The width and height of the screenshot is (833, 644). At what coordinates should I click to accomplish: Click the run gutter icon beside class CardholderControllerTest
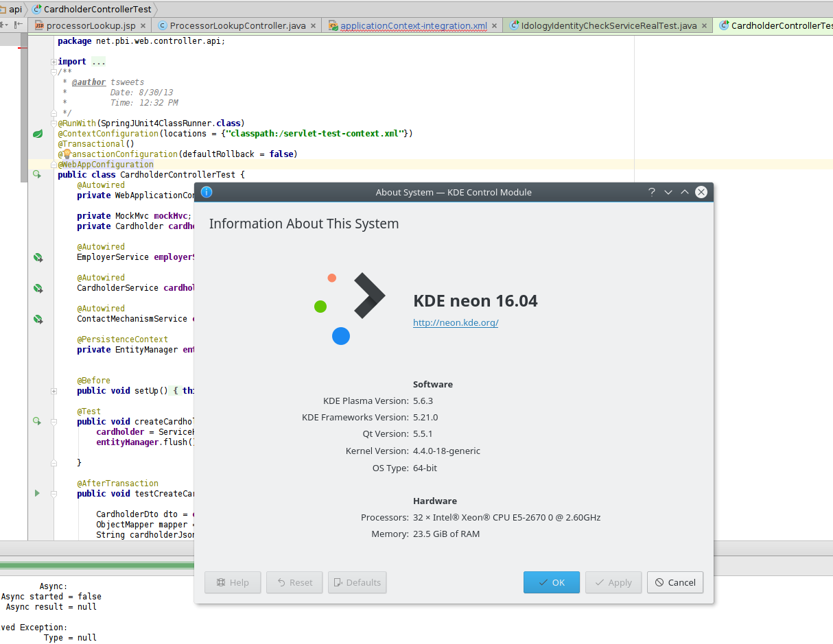(37, 175)
